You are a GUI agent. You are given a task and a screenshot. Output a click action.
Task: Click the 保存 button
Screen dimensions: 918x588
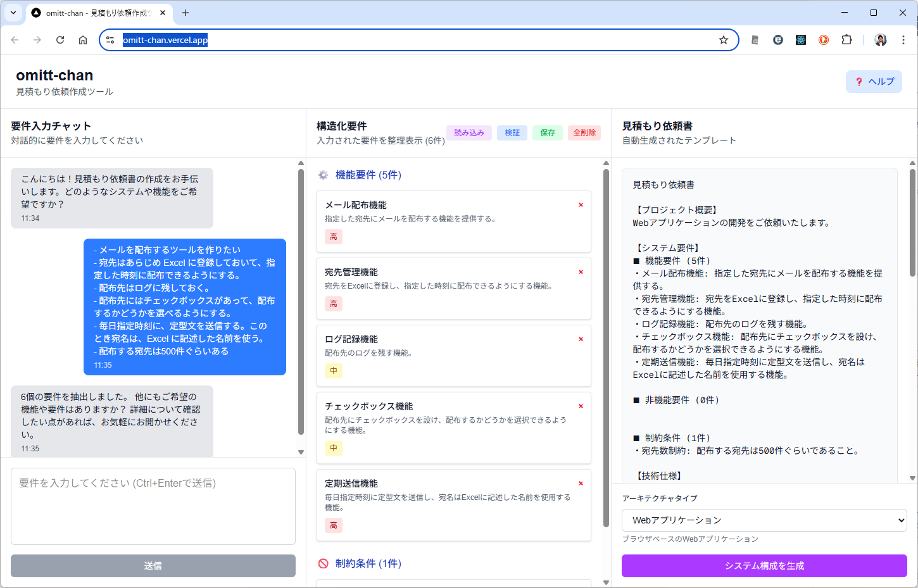point(548,133)
